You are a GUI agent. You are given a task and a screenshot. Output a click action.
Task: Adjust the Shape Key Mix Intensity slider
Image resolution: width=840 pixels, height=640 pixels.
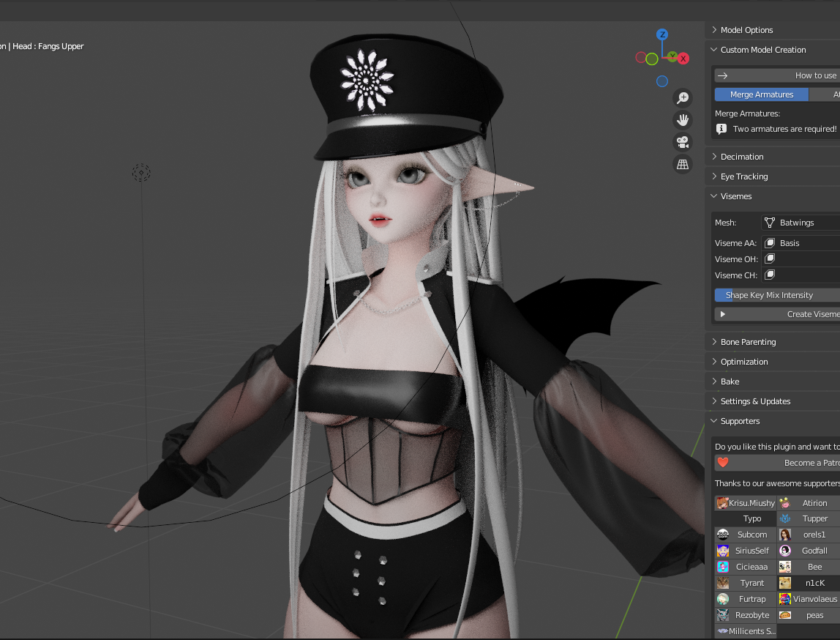coord(777,295)
